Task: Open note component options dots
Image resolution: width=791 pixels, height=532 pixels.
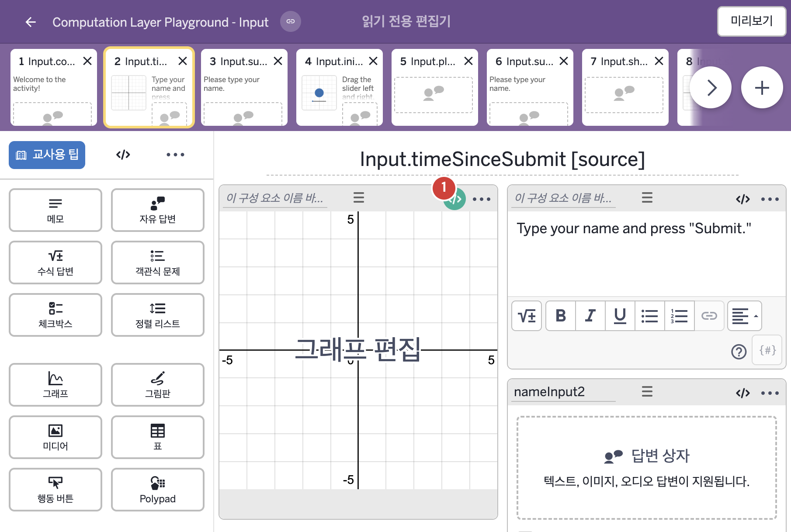Action: (770, 199)
